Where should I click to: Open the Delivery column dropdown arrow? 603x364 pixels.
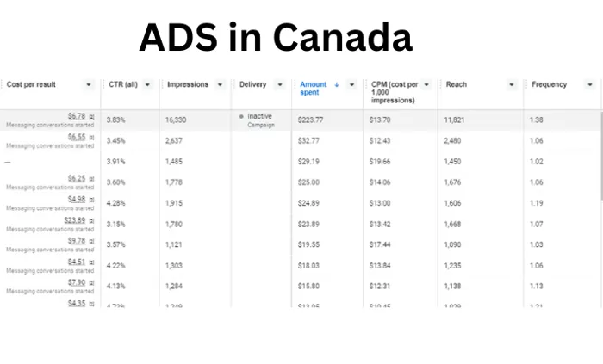[280, 84]
